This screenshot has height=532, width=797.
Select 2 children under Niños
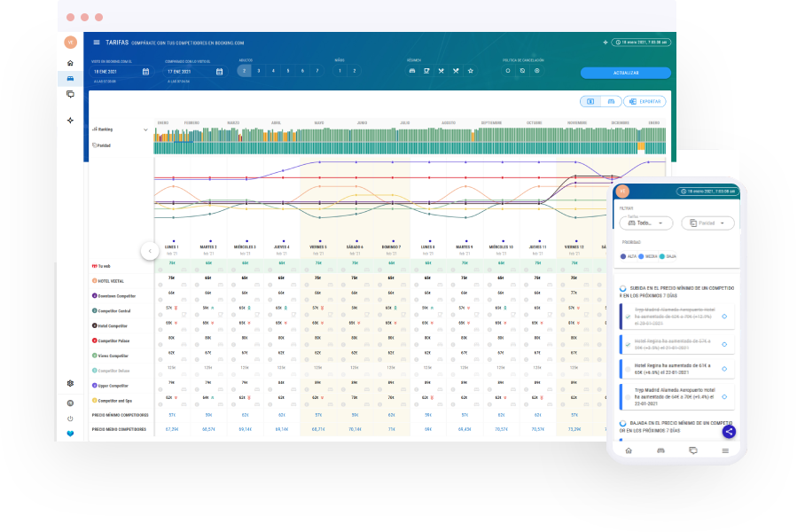click(x=355, y=71)
